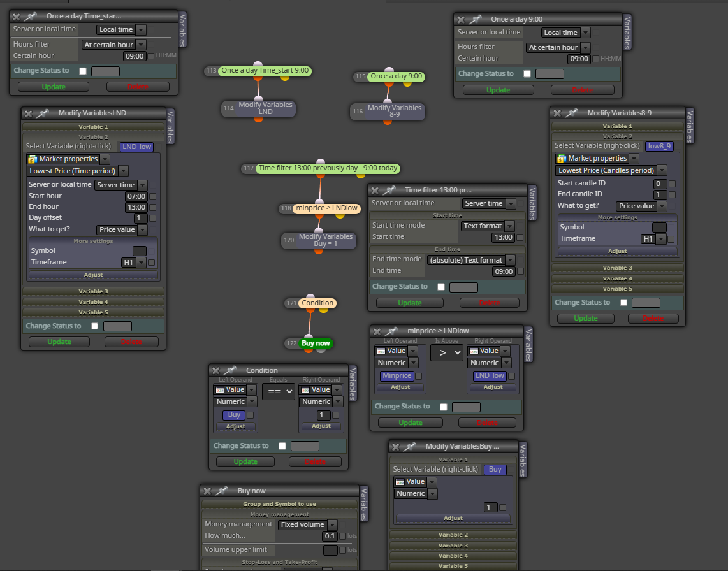
Task: Click Market properties icon in Modify Variables8-9
Action: [562, 159]
